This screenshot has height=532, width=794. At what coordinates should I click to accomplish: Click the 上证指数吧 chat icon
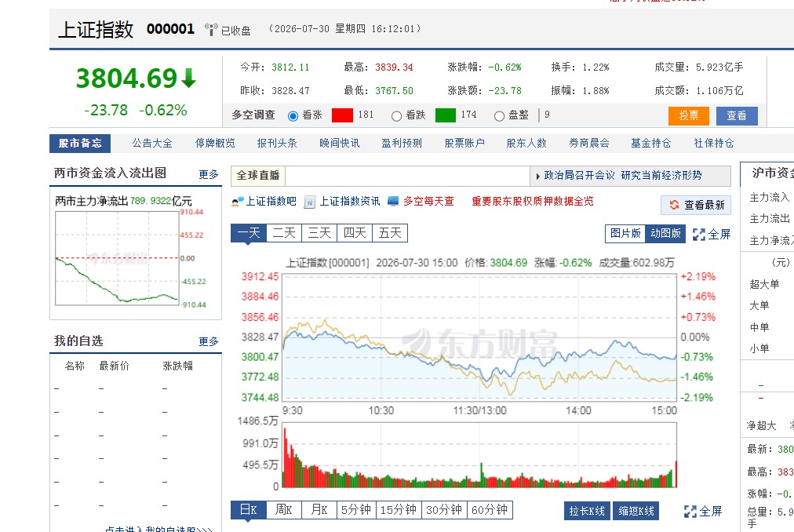238,202
